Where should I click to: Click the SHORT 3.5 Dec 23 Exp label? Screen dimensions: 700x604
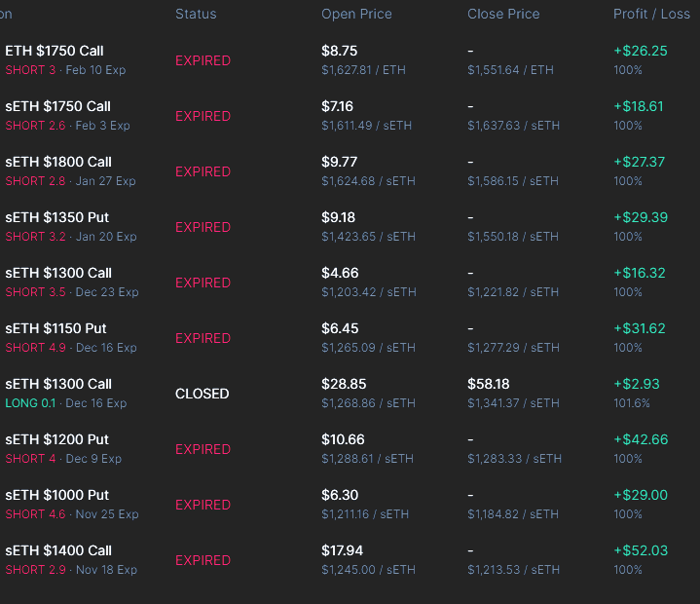[x=71, y=292]
